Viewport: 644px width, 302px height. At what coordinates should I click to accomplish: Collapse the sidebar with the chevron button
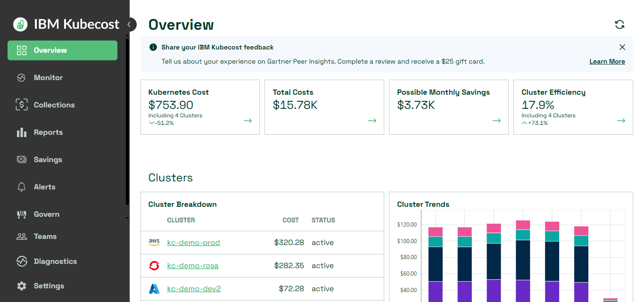point(130,24)
